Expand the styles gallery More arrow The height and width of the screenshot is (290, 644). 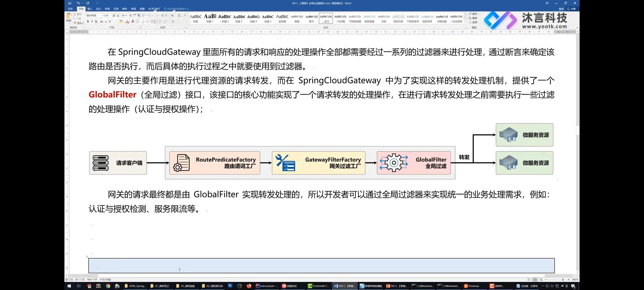[x=465, y=22]
